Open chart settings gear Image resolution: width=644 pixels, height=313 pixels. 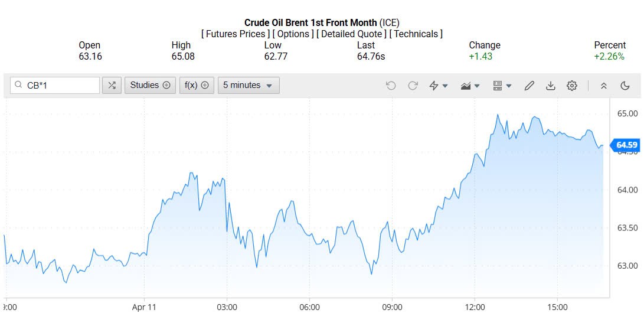[571, 86]
